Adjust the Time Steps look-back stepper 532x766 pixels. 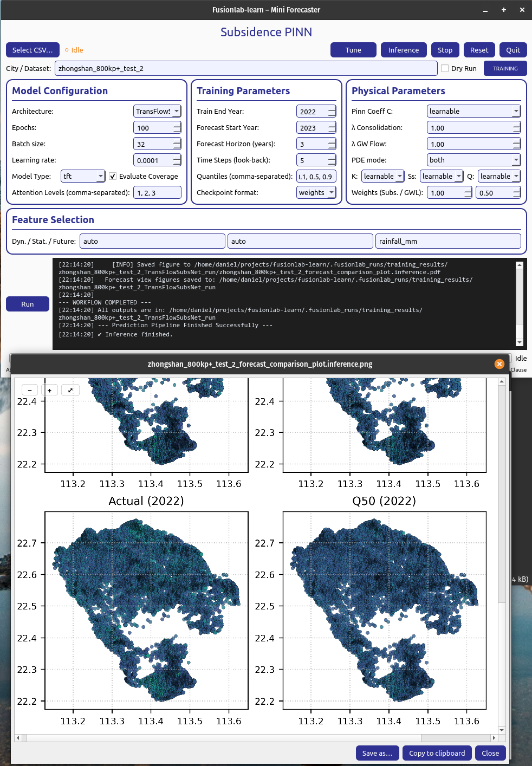tap(332, 160)
